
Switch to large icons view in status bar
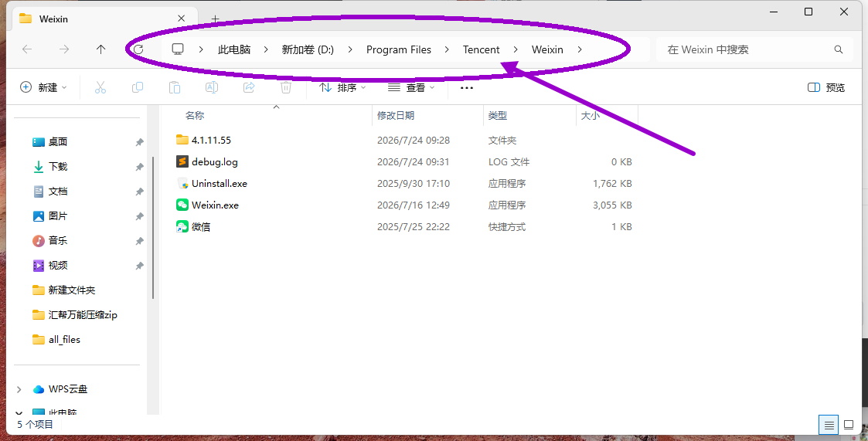(849, 425)
